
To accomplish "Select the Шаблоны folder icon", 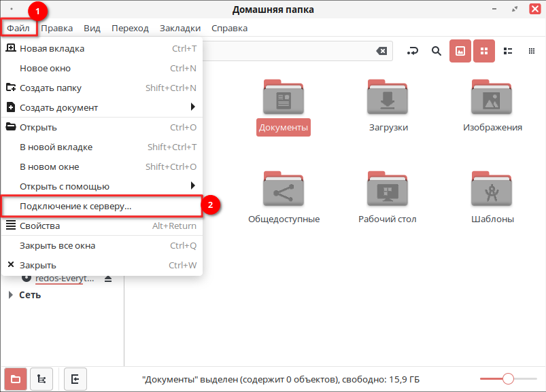I will point(492,189).
